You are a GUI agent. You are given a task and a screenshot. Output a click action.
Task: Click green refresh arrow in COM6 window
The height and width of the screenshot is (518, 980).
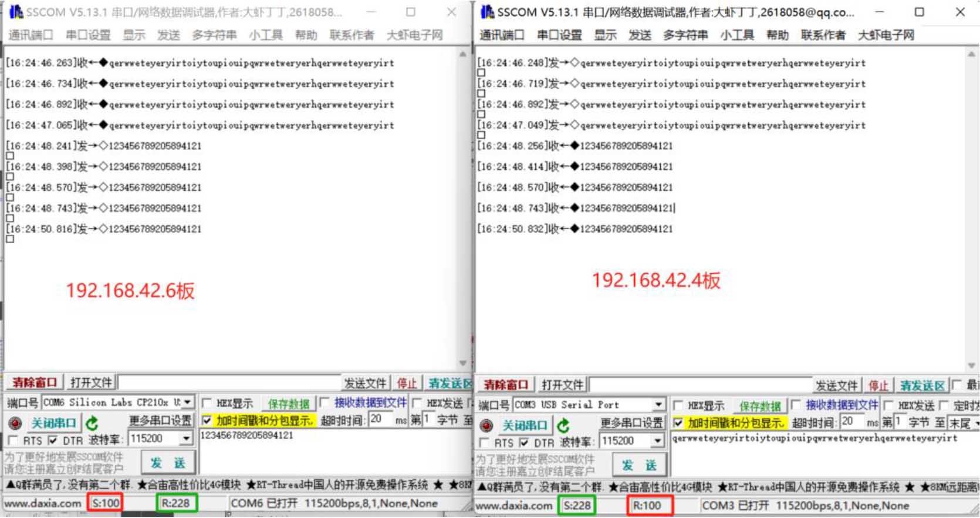point(92,423)
